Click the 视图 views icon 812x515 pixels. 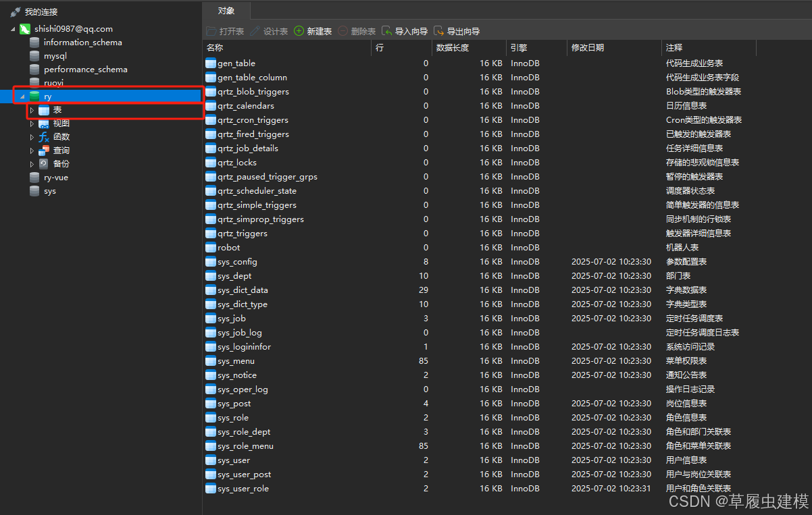pyautogui.click(x=44, y=124)
